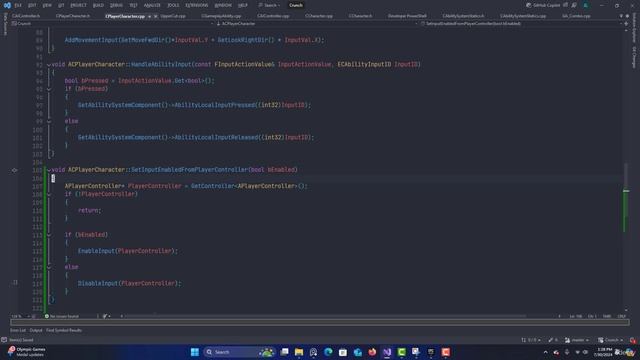Click the CRLF line ending indicator

[622, 316]
